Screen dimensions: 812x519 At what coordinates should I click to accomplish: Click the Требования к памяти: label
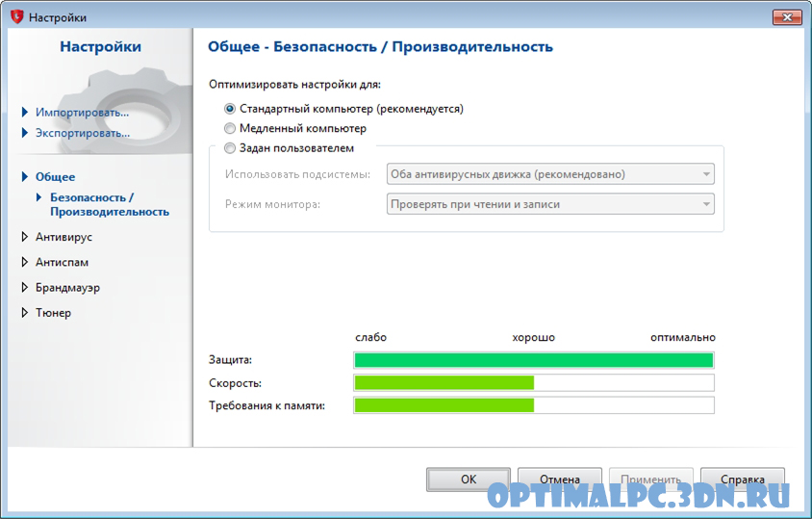(x=266, y=406)
